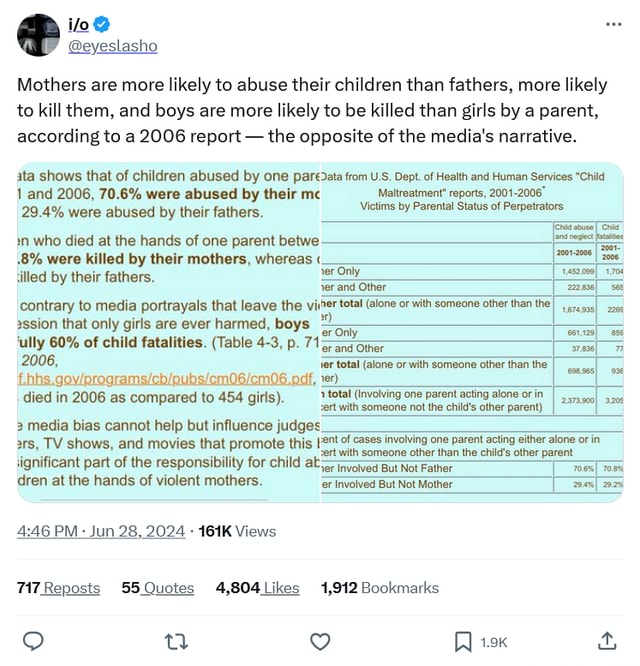
Task: Click the i/o display name
Action: [78, 24]
